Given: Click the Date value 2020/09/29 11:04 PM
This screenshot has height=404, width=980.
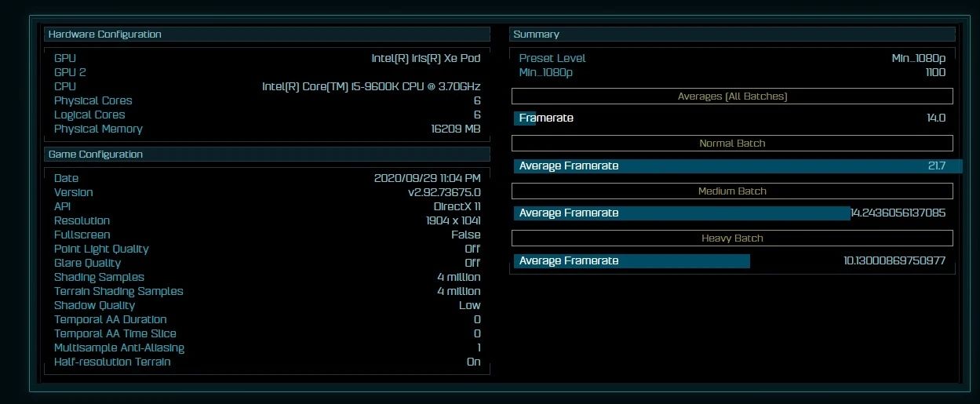Looking at the screenshot, I should (428, 178).
